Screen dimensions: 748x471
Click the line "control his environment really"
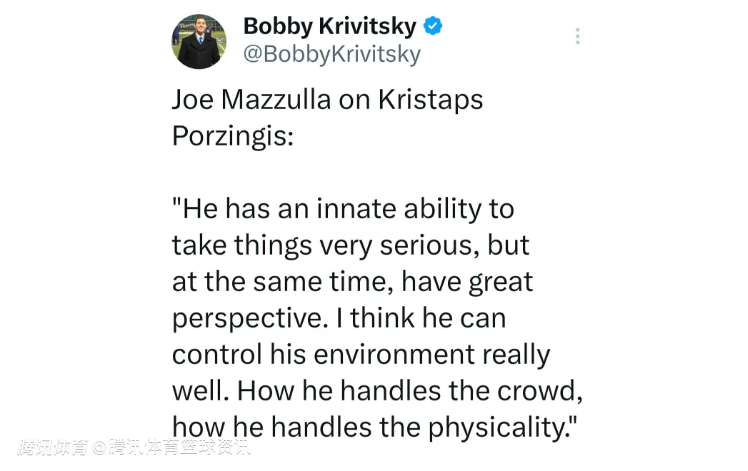pos(361,354)
